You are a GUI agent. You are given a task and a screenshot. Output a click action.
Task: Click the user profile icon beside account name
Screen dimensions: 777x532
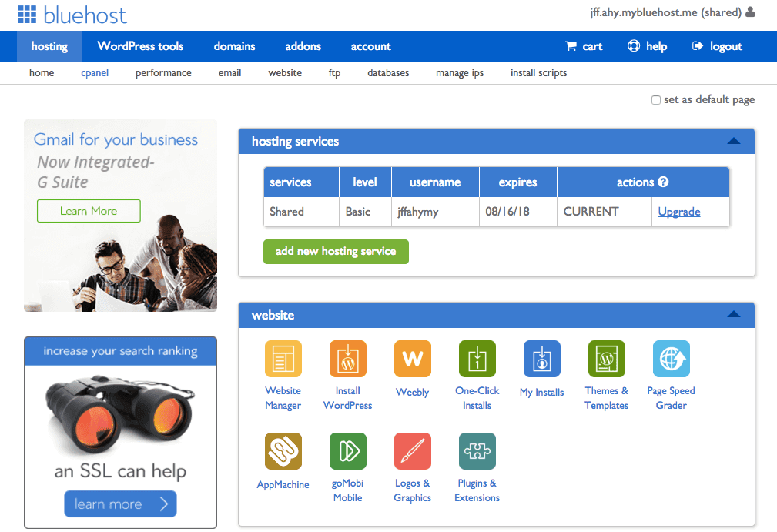(x=751, y=12)
